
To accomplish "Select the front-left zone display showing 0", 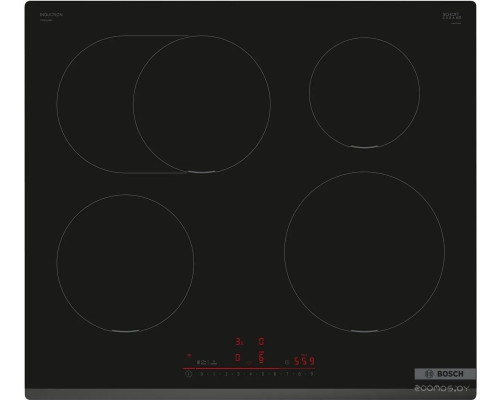I will [x=237, y=358].
